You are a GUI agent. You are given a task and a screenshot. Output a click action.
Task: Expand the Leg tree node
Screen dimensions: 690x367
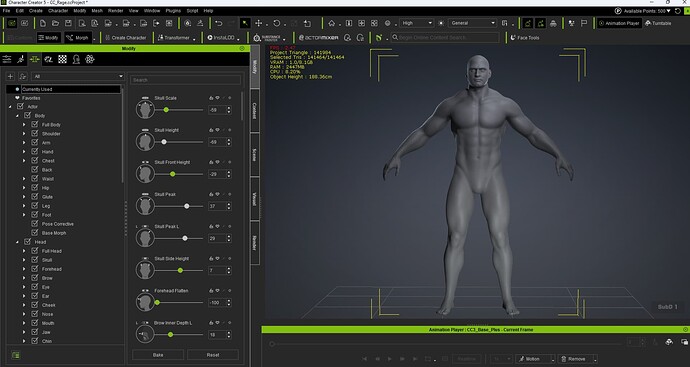coord(24,206)
